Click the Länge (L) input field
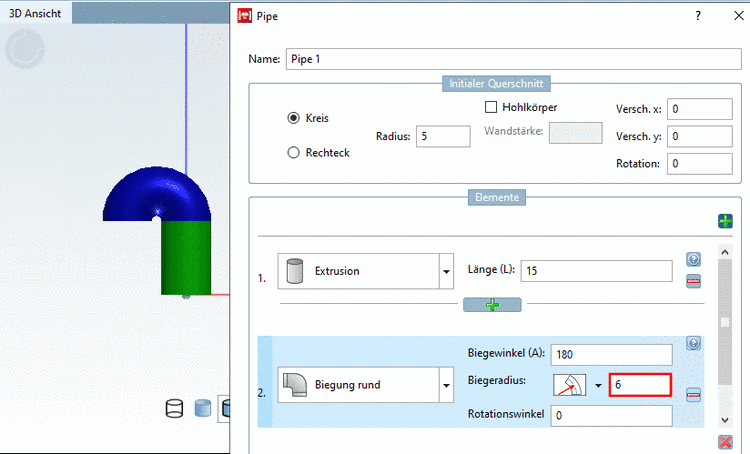Screen dimensions: 750x454 596,271
